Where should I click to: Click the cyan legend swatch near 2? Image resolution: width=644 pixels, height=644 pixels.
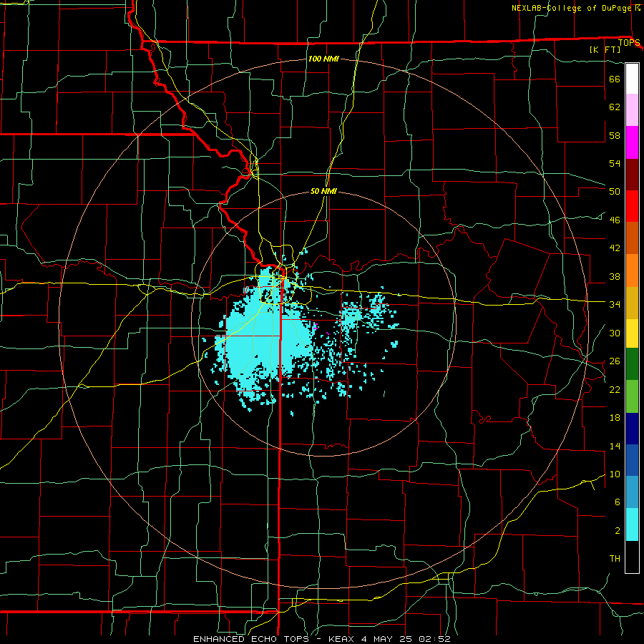tap(632, 525)
